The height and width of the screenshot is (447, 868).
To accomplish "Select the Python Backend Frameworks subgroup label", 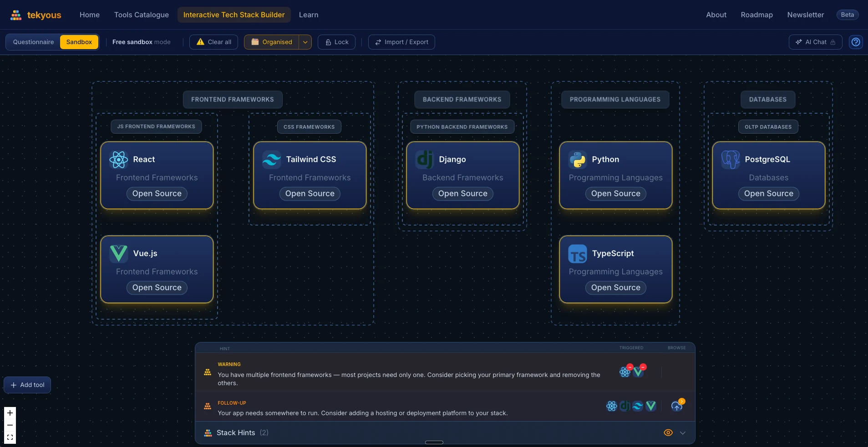I will (462, 127).
